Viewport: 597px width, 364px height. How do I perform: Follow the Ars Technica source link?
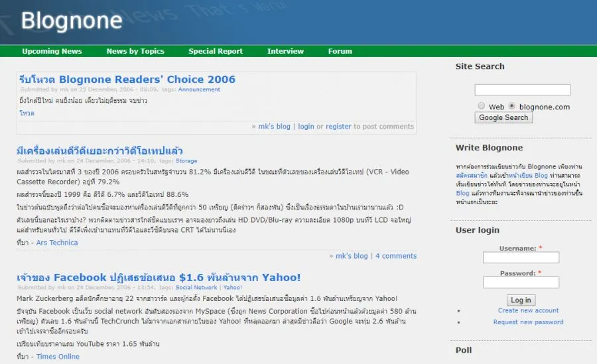pos(57,243)
